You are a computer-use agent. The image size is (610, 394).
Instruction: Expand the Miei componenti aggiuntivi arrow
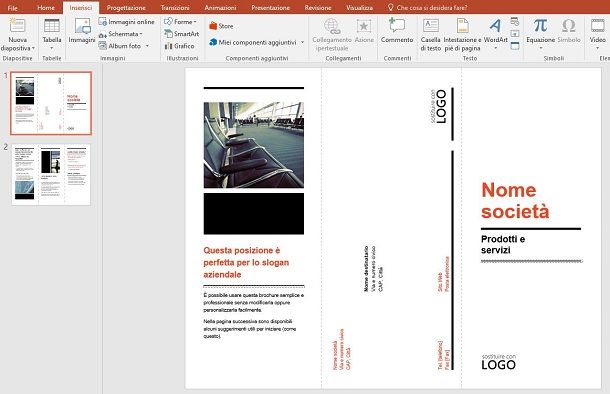click(x=302, y=42)
